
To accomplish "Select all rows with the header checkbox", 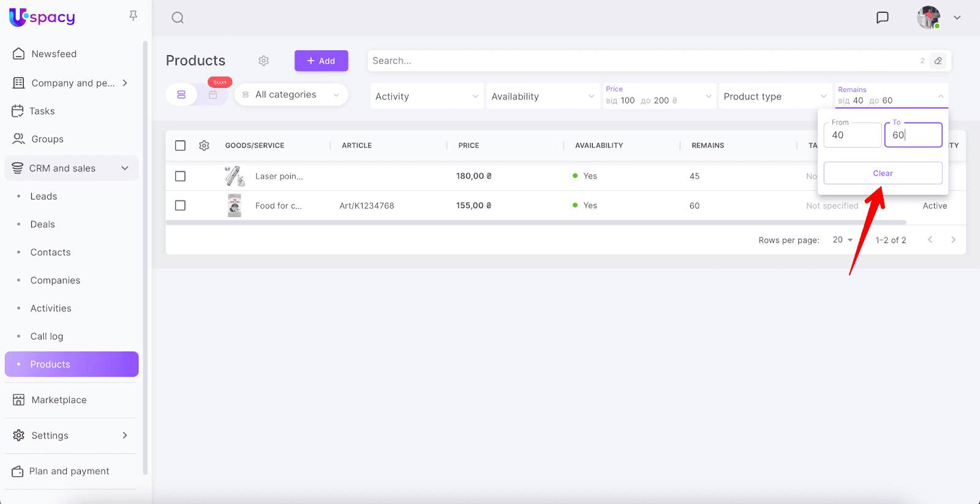I will [x=180, y=146].
